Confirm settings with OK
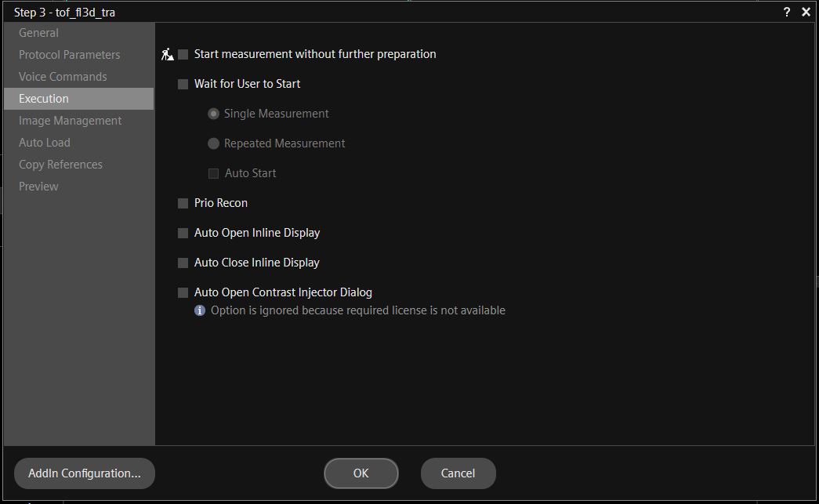This screenshot has width=819, height=504. pos(361,473)
